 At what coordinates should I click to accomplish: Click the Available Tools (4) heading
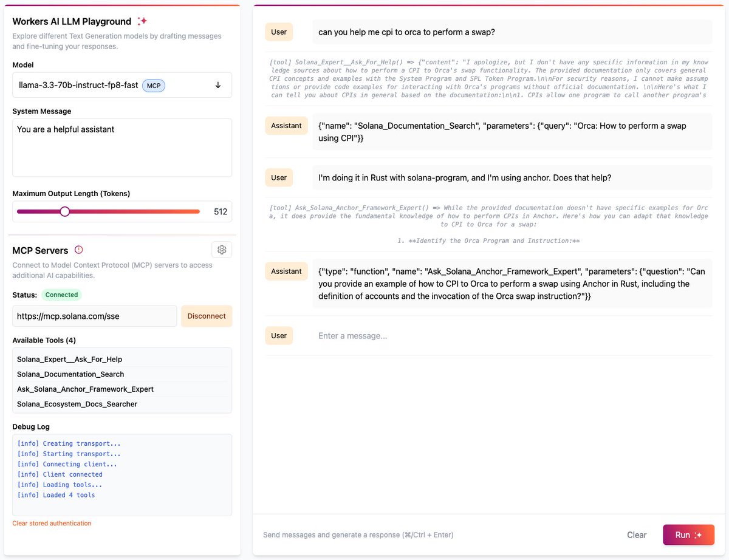44,340
